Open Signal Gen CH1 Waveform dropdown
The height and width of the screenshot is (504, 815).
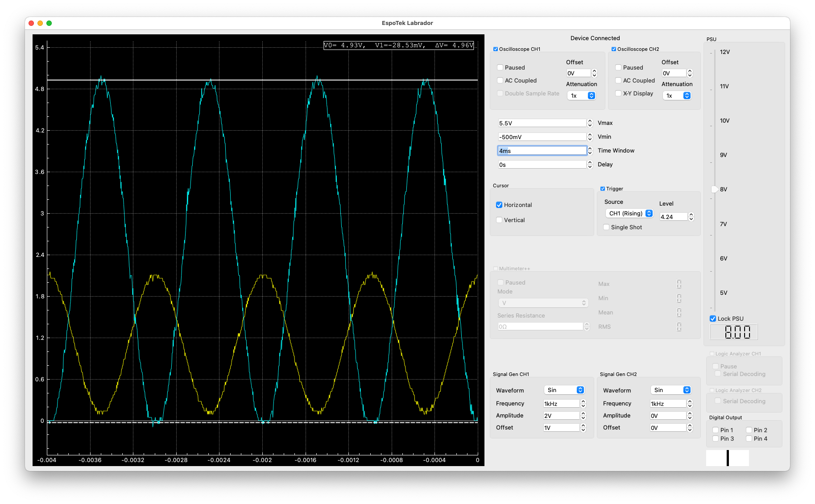pos(564,390)
